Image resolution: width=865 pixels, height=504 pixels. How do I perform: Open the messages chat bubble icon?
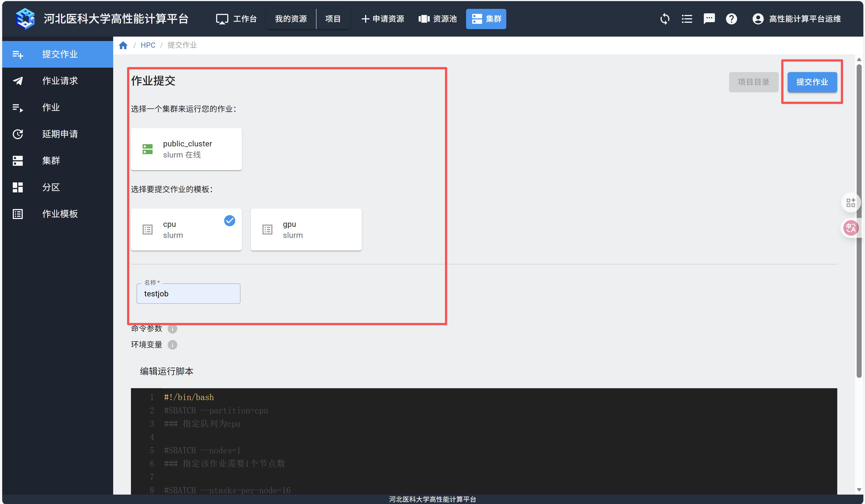[709, 19]
